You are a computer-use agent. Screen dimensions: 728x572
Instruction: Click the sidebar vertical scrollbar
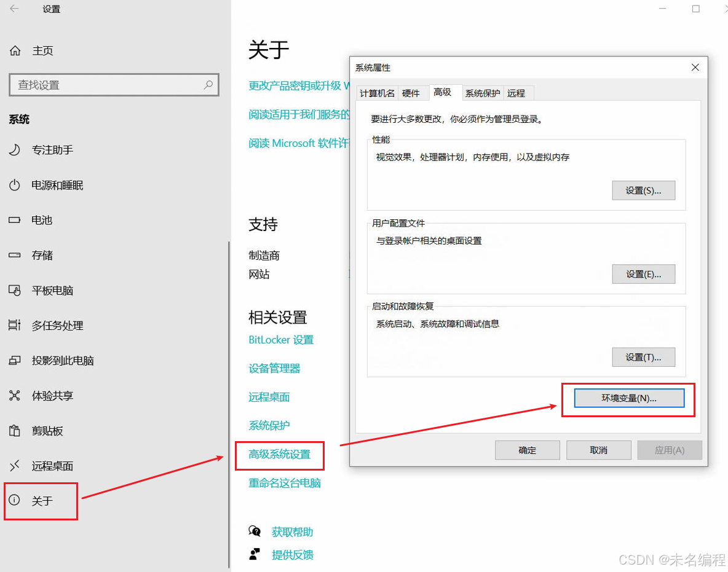229,404
